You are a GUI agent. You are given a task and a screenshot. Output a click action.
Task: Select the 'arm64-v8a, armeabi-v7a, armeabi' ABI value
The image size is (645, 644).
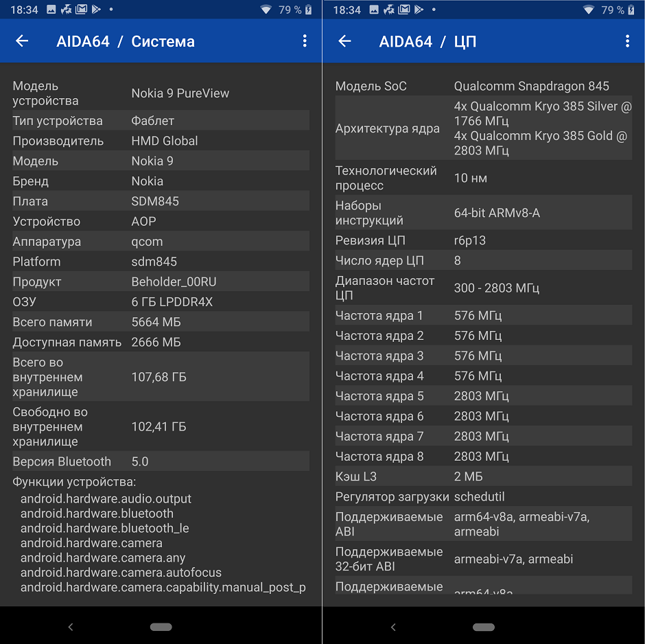521,525
